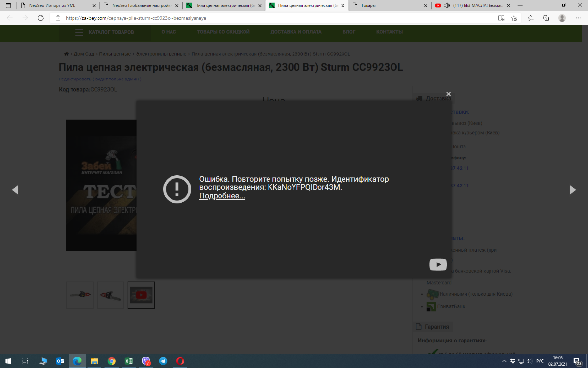The width and height of the screenshot is (588, 368).
Task: Click 'Редактировать ( видит только админ )' link
Action: 100,79
